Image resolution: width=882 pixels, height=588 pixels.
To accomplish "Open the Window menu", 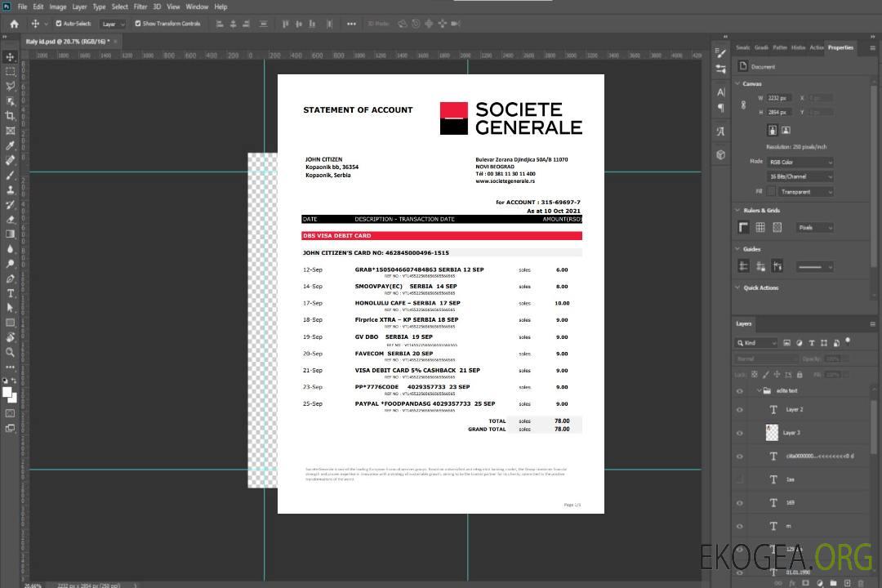I will tap(197, 7).
